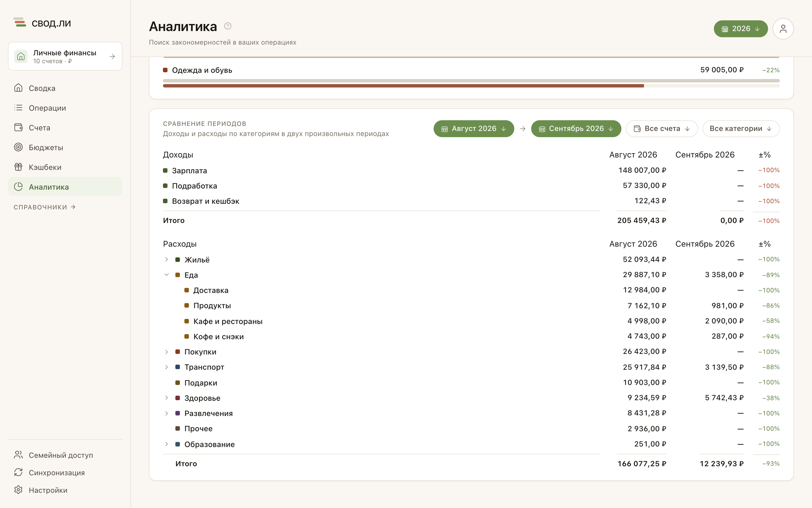The height and width of the screenshot is (508, 812).
Task: Click the Семейный доступ people icon
Action: click(x=18, y=455)
